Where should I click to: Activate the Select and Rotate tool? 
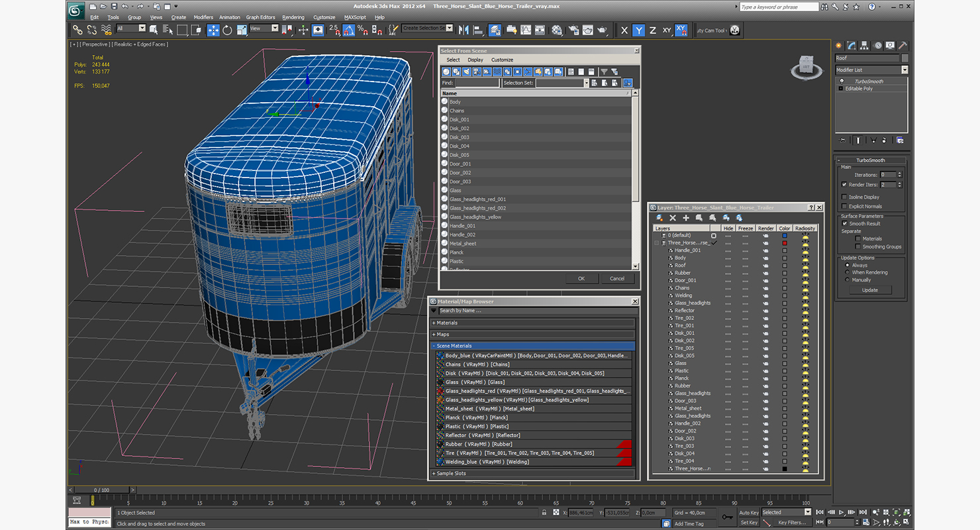[x=227, y=30]
